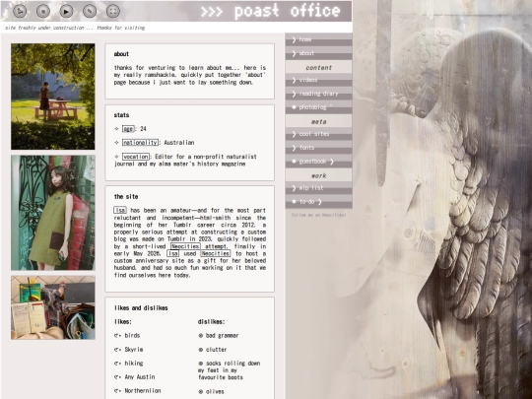Open the wip list page
Screen dimensions: 532x399
318,188
